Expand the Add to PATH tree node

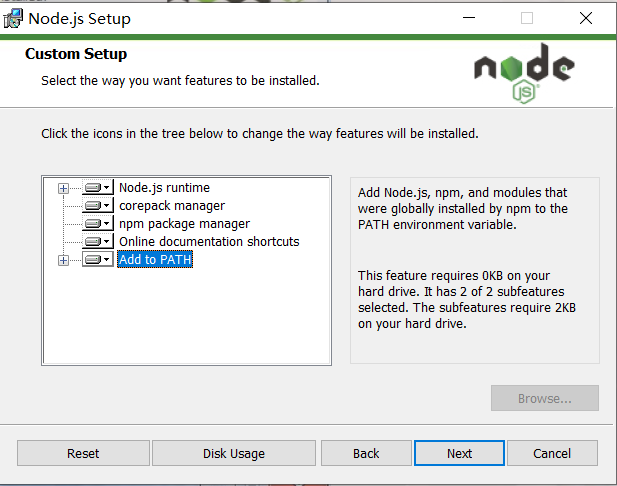tap(63, 260)
